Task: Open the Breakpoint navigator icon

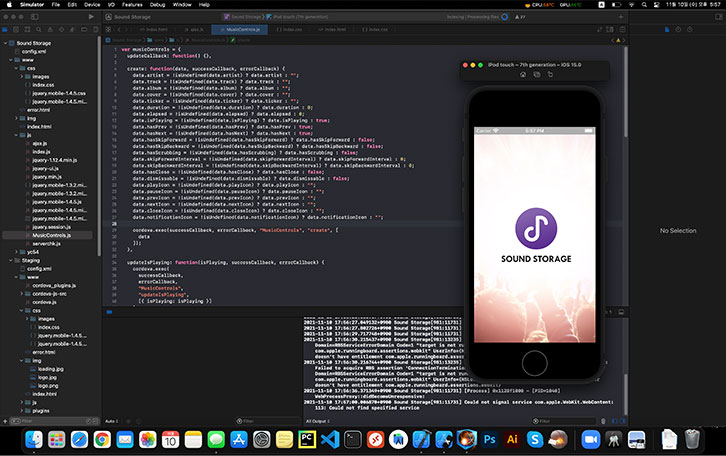Action: (84, 30)
